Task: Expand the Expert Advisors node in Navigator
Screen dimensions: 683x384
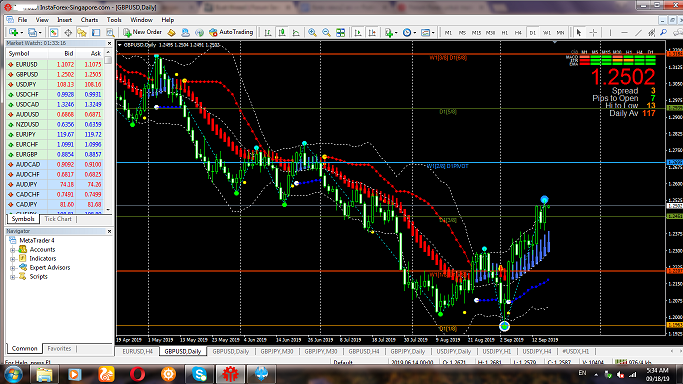Action: [x=13, y=268]
